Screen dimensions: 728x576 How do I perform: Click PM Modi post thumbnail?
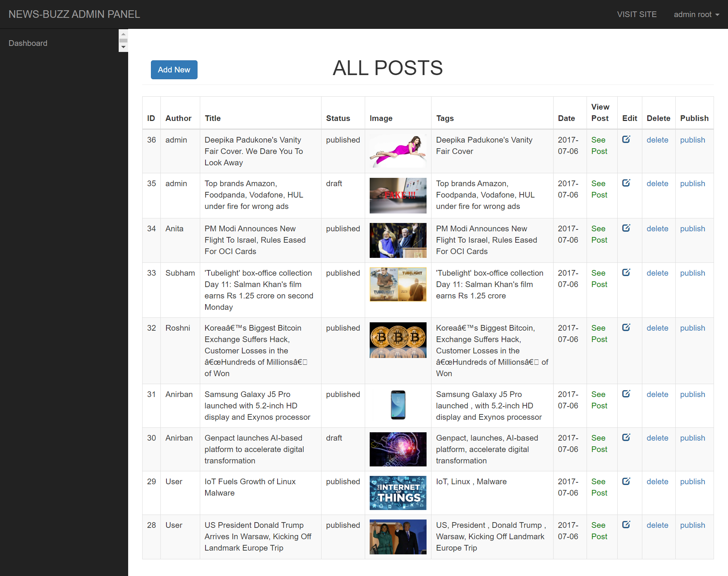[x=398, y=240]
